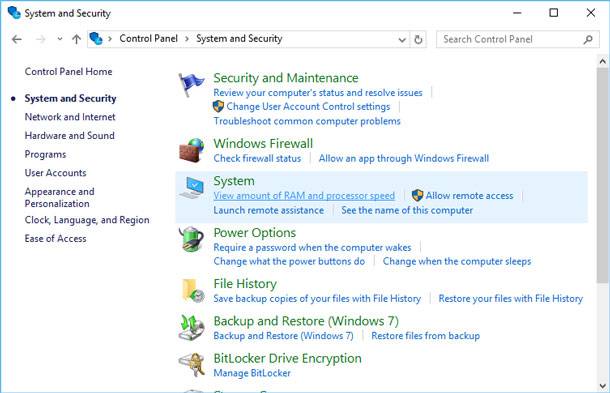
Task: Click the Security and Maintenance flag icon
Action: (x=191, y=84)
